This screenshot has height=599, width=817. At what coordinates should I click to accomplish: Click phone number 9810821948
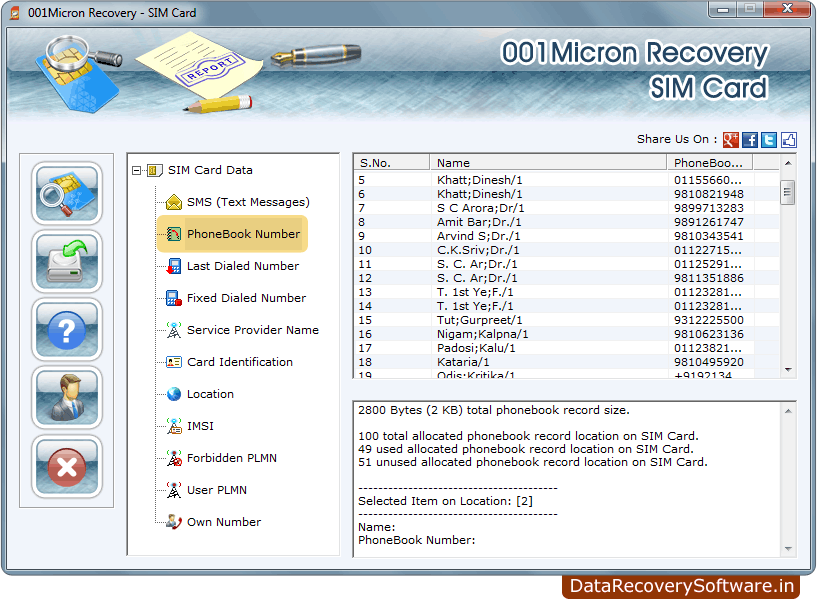click(x=709, y=194)
